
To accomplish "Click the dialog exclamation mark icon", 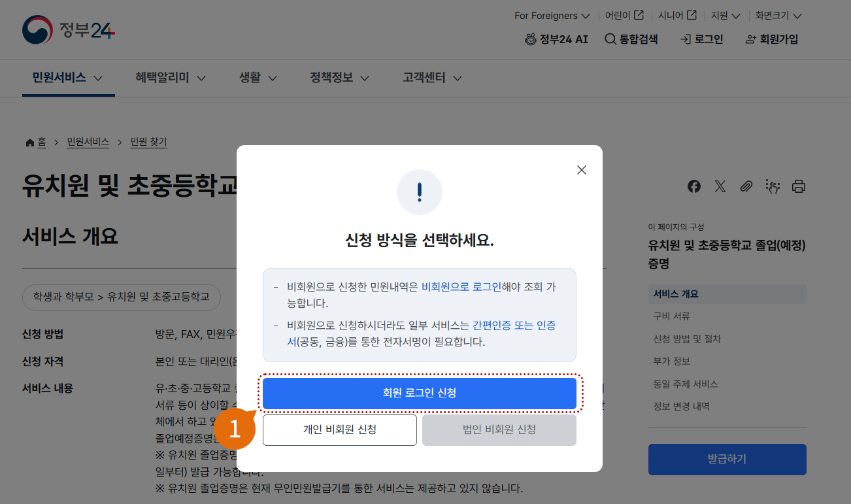I will (420, 192).
